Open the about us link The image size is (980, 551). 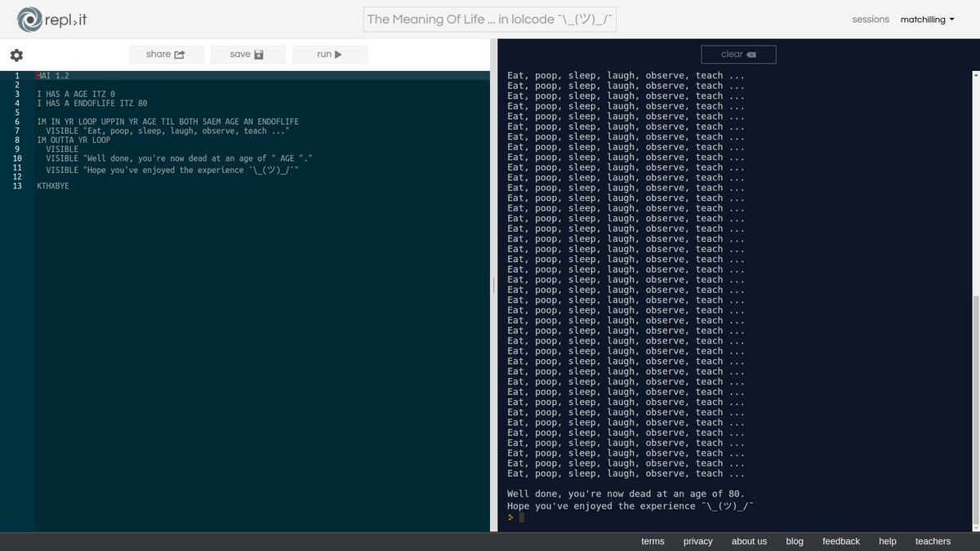[x=749, y=541]
